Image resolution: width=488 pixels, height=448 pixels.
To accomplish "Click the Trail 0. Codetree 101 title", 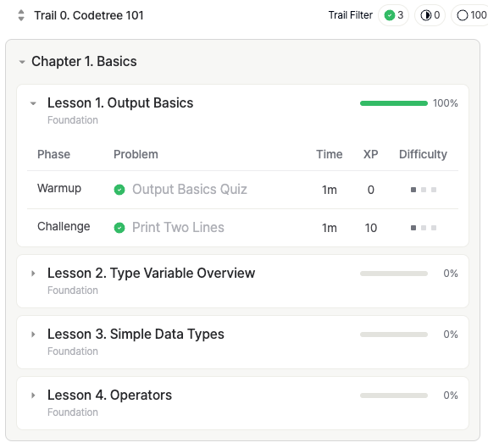I will point(89,15).
